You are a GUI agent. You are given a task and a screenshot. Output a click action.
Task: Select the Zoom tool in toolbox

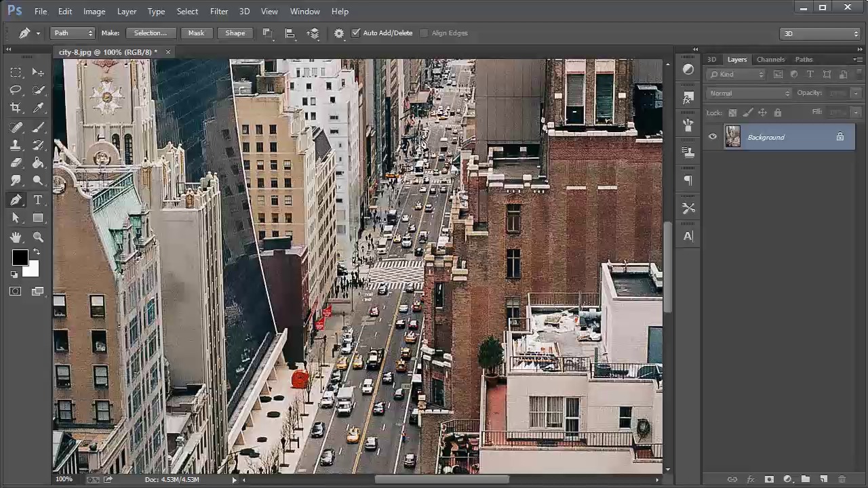(x=38, y=237)
